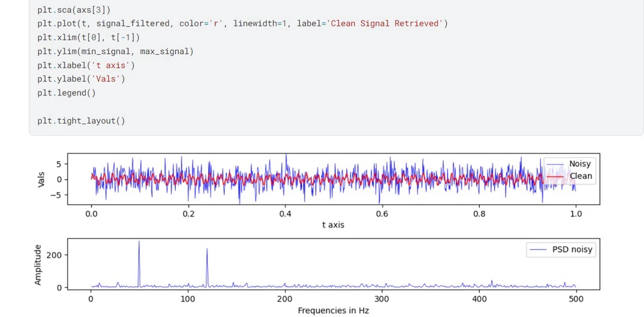Click the plt.tight_layout() code line

pos(81,120)
